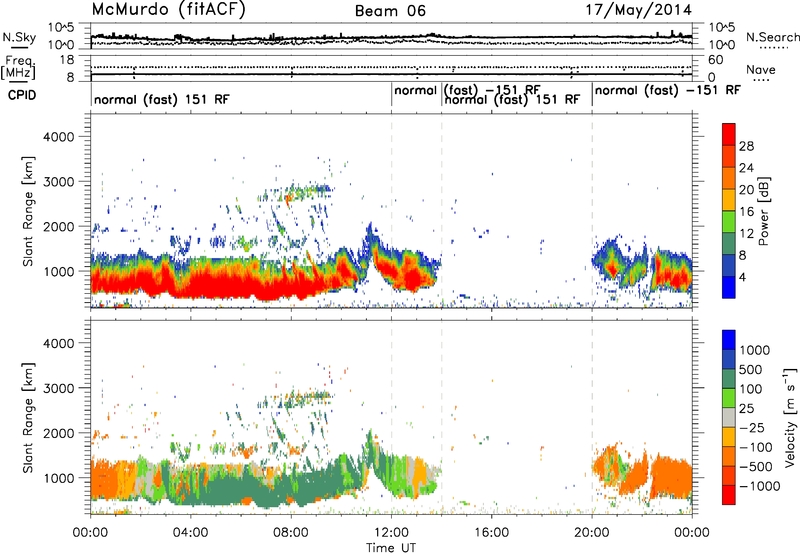The height and width of the screenshot is (554, 800).
Task: Click the 'Freq. [MHz]' label
Action: [x=18, y=68]
